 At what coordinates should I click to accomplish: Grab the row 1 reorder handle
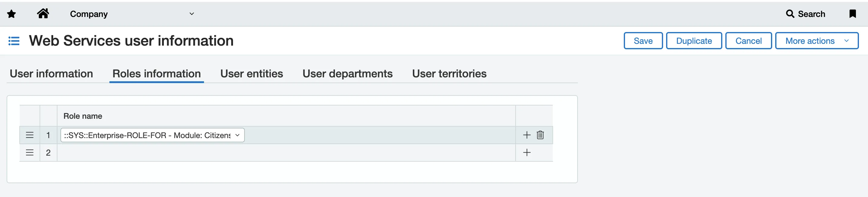point(30,135)
